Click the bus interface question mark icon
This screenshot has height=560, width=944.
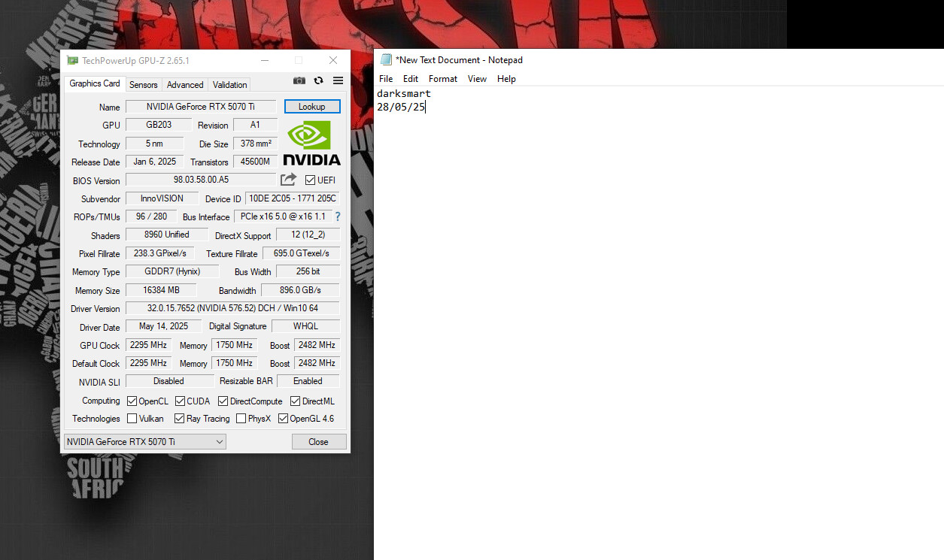[x=338, y=216]
